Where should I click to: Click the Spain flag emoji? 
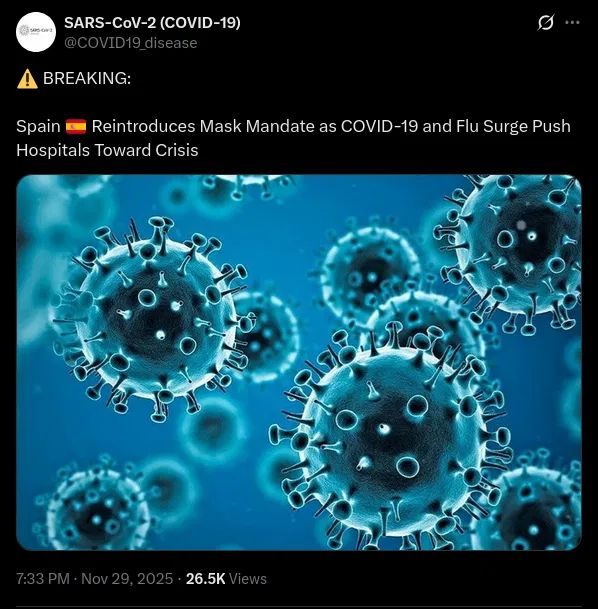coord(76,127)
